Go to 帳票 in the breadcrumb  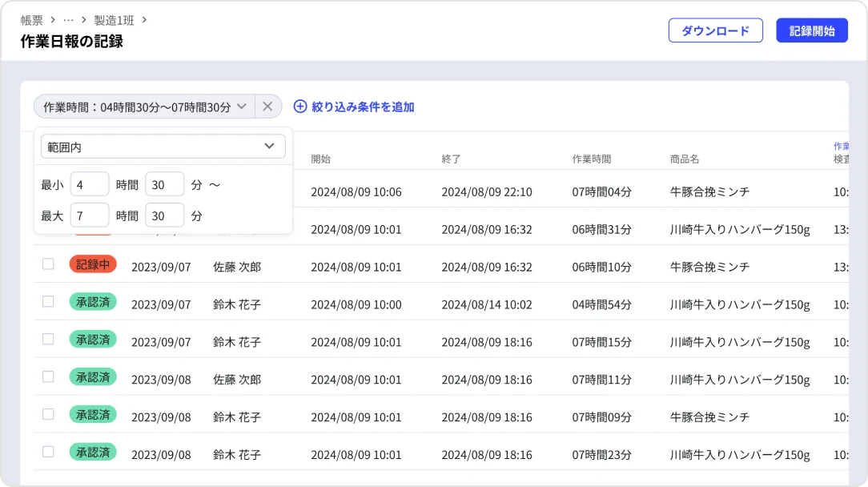coord(32,20)
